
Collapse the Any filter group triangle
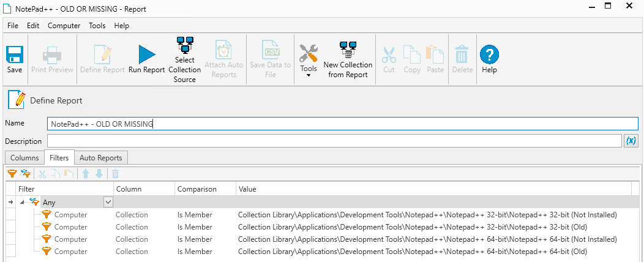point(21,202)
